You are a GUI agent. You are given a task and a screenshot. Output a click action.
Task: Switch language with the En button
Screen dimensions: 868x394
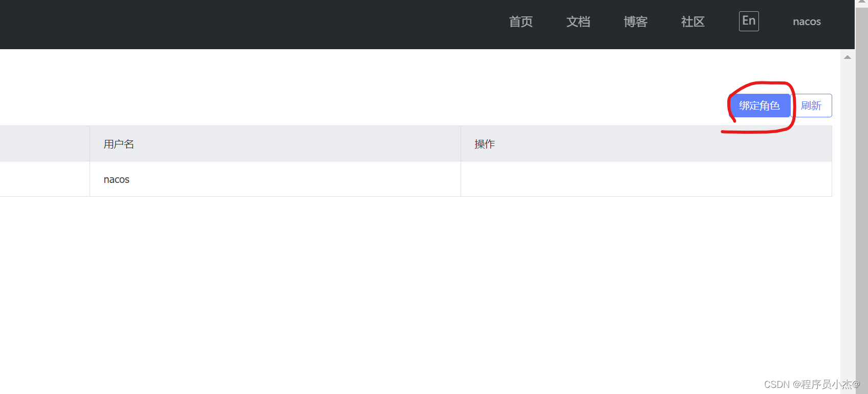tap(749, 21)
